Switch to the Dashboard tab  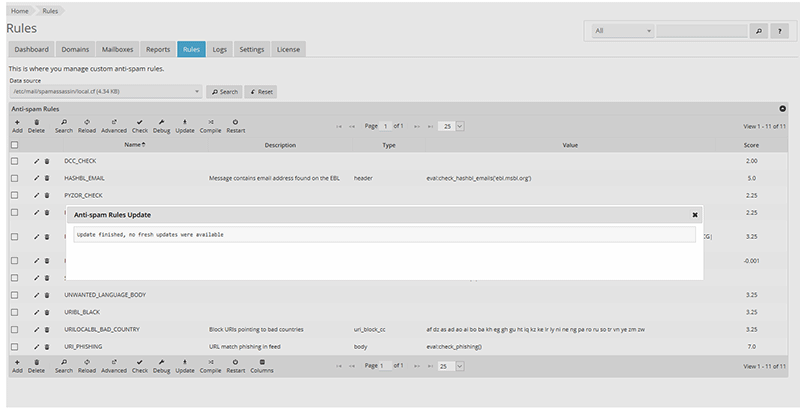[32, 49]
